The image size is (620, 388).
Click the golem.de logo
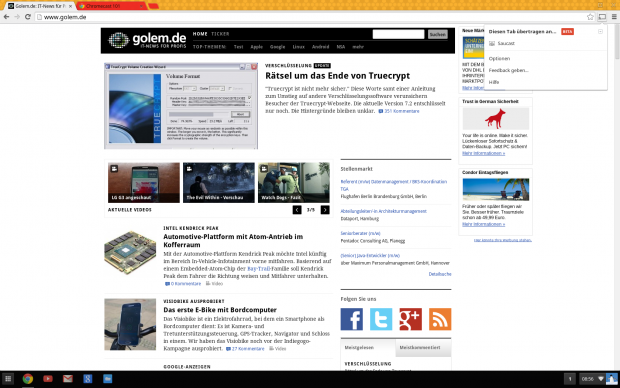click(x=147, y=40)
